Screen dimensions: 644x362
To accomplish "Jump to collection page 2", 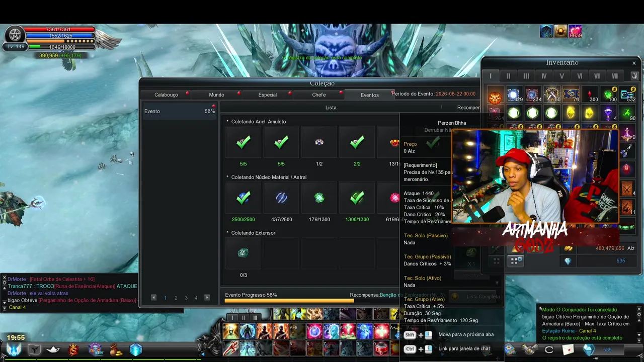I will (x=176, y=298).
